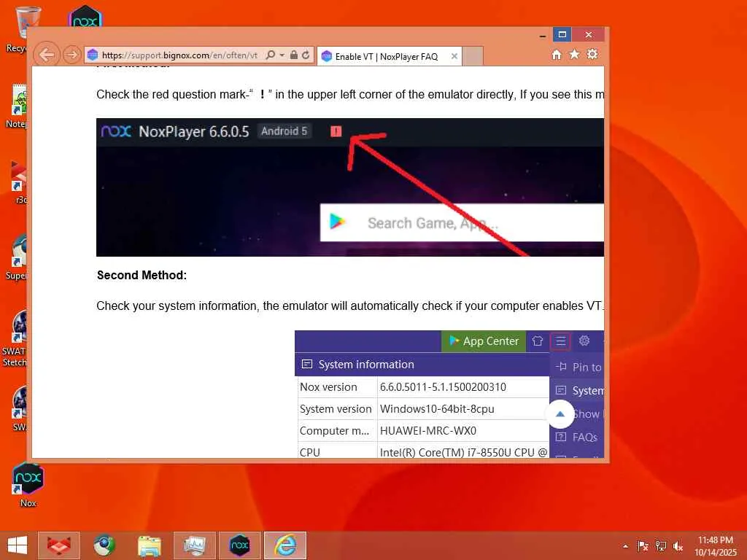Open Action Center flag tray icon
This screenshot has width=747, height=560.
(643, 546)
